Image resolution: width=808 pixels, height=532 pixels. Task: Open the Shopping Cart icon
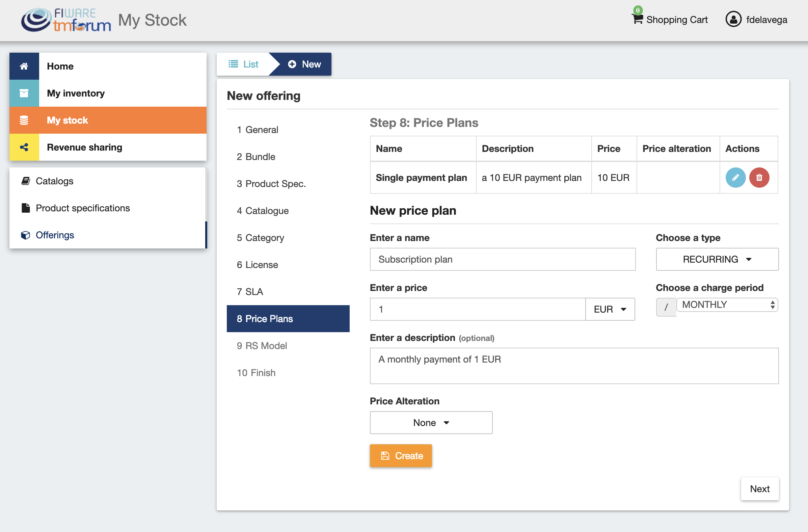(637, 19)
